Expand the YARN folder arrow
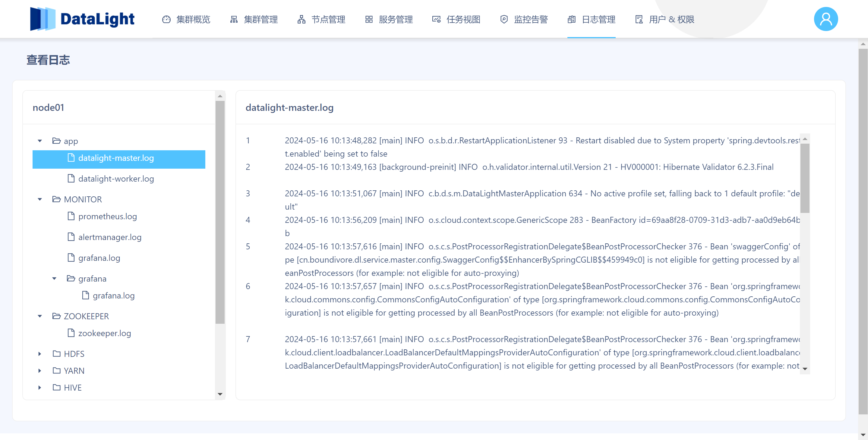Viewport: 868px width, 440px height. click(x=40, y=371)
